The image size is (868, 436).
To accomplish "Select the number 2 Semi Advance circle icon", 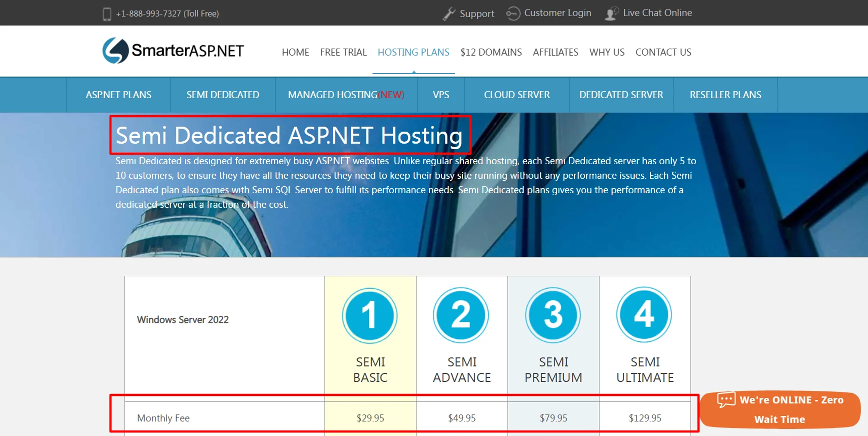I will pyautogui.click(x=461, y=315).
